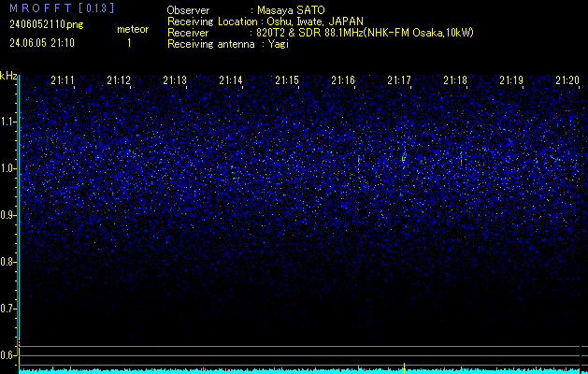
Task: Click the 21:12 time axis label
Action: (x=119, y=80)
